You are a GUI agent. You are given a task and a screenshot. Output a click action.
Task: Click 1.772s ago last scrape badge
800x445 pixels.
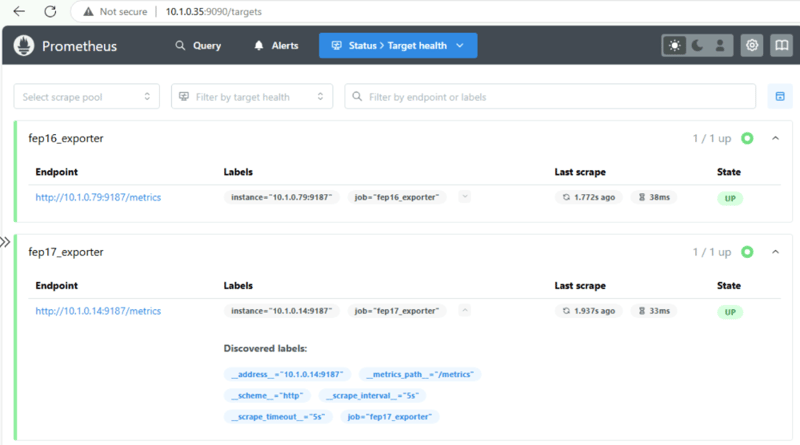pyautogui.click(x=589, y=197)
